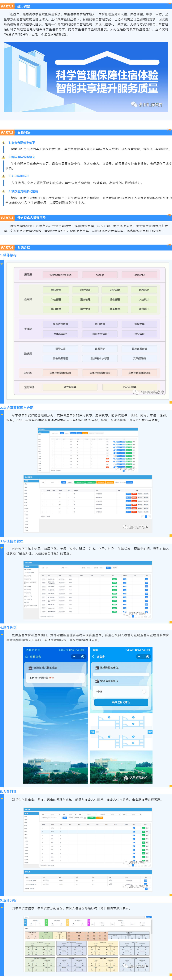Screen dimensions: 172x980
Task: Click the warning icon beside 4.难以应对新形式迎新
Action: 4,191
